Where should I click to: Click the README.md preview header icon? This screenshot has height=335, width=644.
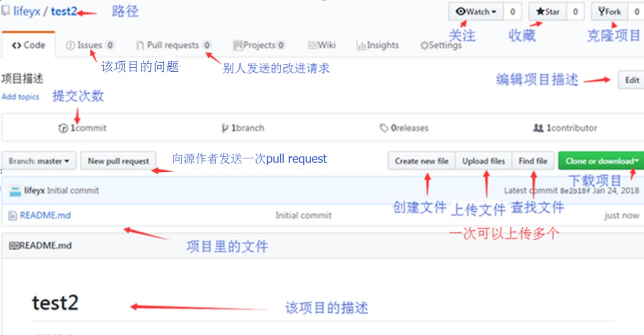click(x=14, y=246)
